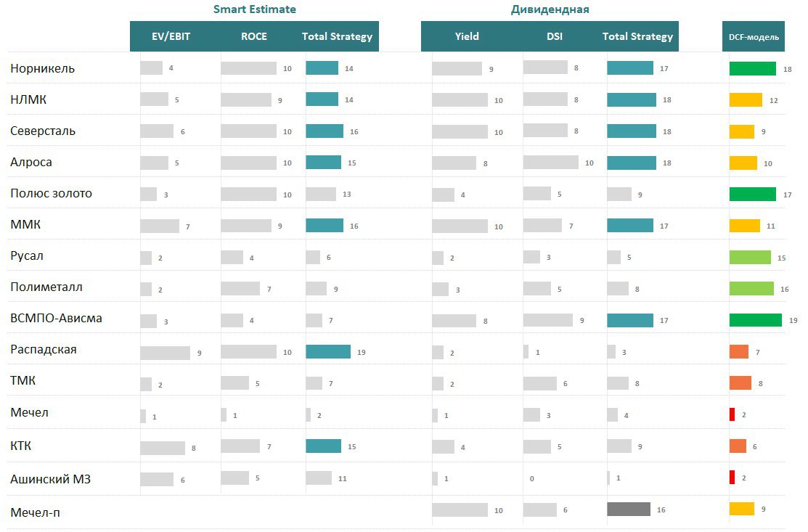Screen dimensions: 808x532
Task: Select the НЛМК row label
Action: [x=28, y=99]
